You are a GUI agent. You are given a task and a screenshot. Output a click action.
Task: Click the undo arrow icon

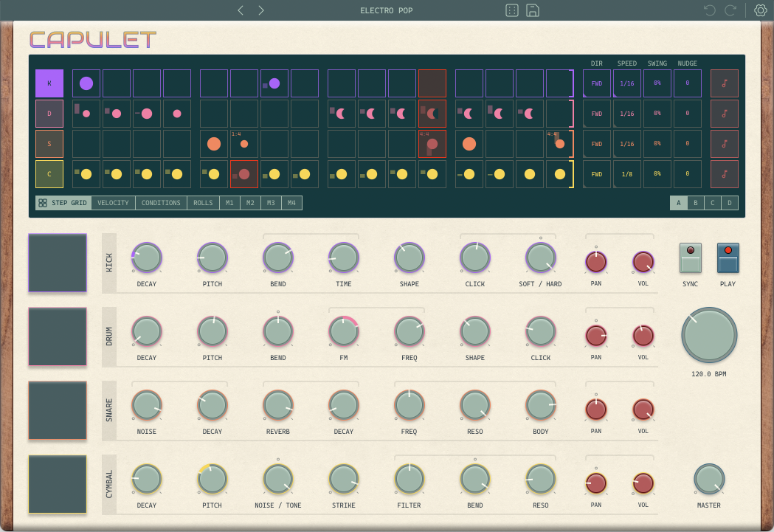(x=708, y=10)
